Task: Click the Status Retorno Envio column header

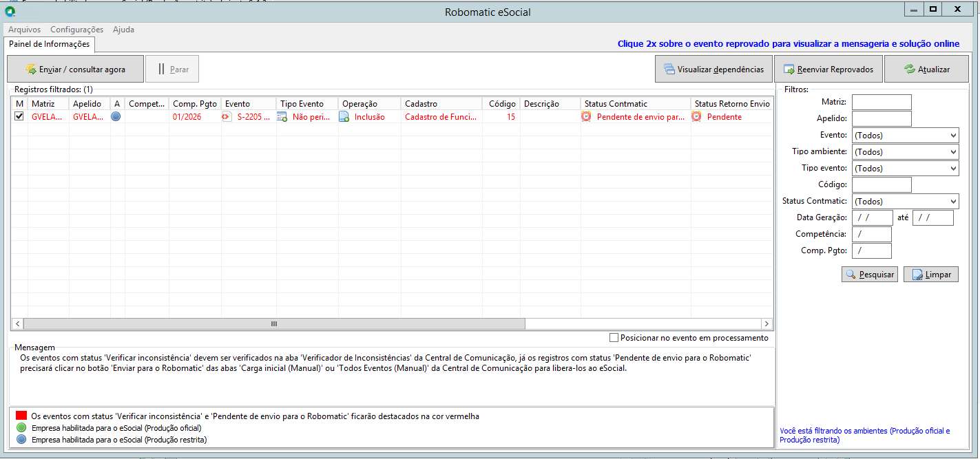Action: (732, 104)
